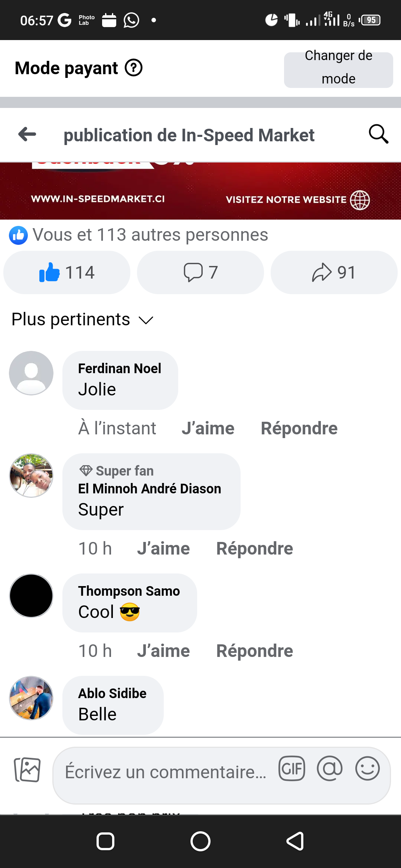Open search with magnifier icon

pos(378,134)
